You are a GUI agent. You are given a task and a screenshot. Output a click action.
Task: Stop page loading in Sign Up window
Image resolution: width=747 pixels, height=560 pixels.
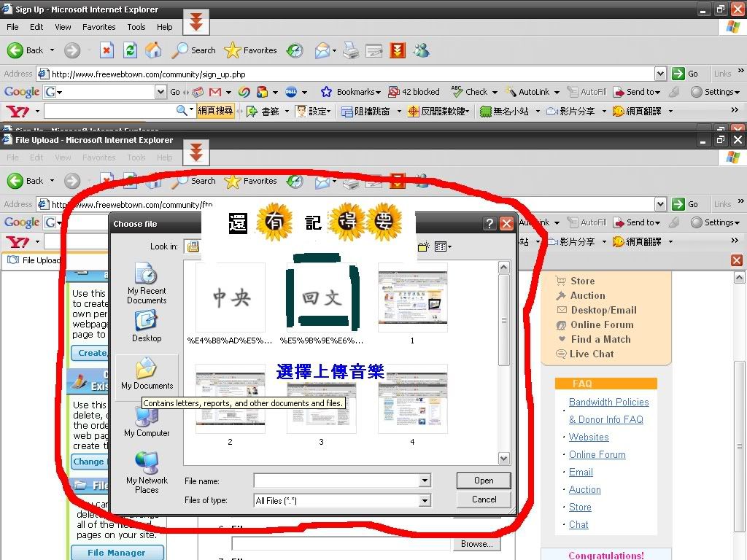pyautogui.click(x=107, y=50)
